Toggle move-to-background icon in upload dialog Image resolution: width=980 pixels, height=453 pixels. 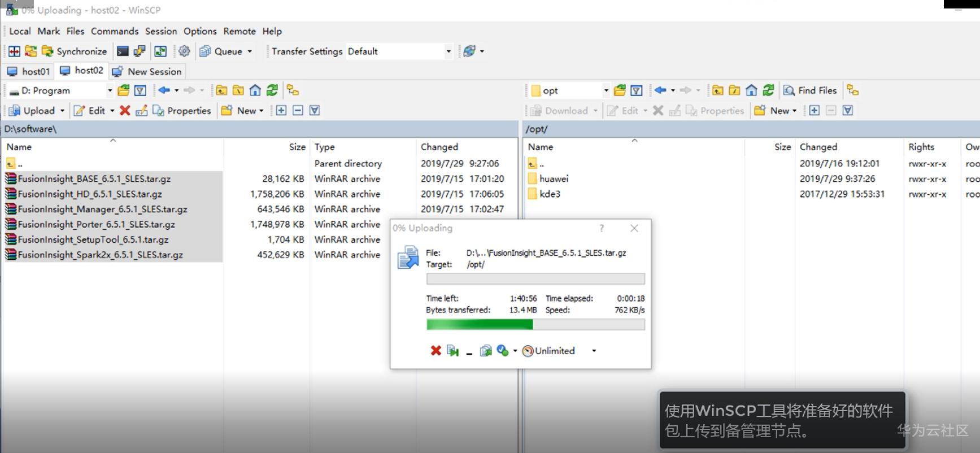click(x=452, y=351)
